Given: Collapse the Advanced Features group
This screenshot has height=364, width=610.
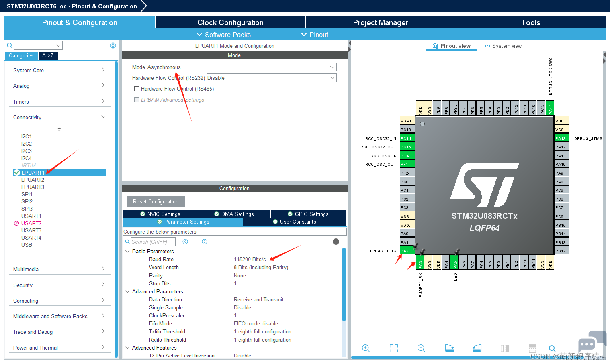Looking at the screenshot, I should coord(128,348).
